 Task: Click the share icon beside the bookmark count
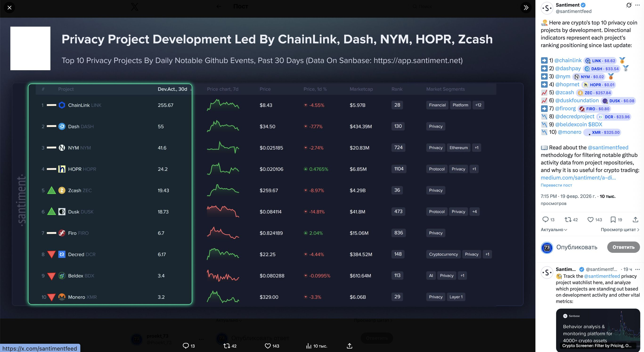point(635,220)
